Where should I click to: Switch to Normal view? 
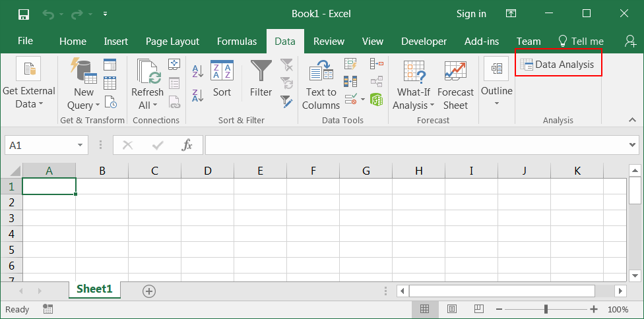[425, 308]
